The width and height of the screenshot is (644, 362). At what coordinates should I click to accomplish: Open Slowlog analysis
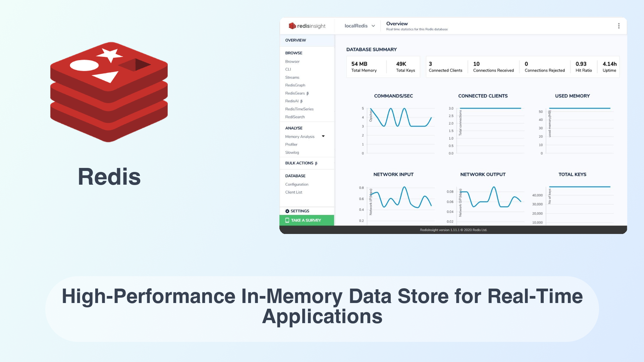point(292,152)
